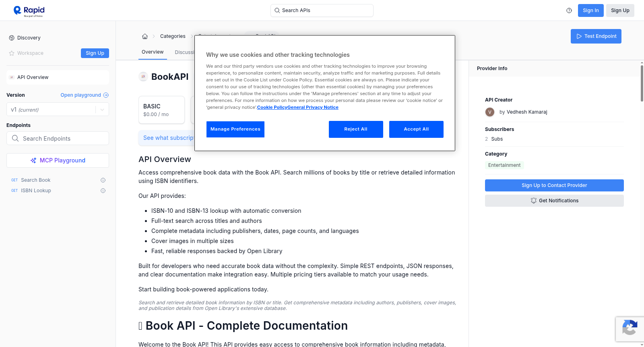This screenshot has width=644, height=347.
Task: Click the Discovery compass icon
Action: click(x=12, y=38)
